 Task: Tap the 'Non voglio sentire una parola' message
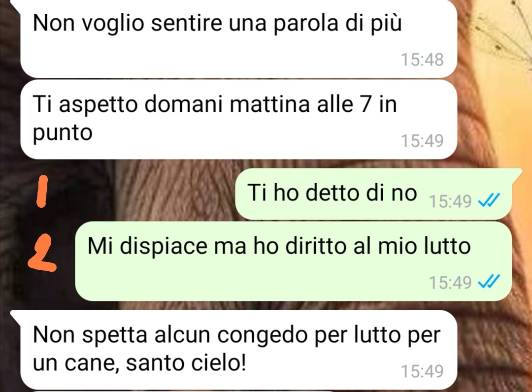pyautogui.click(x=238, y=38)
